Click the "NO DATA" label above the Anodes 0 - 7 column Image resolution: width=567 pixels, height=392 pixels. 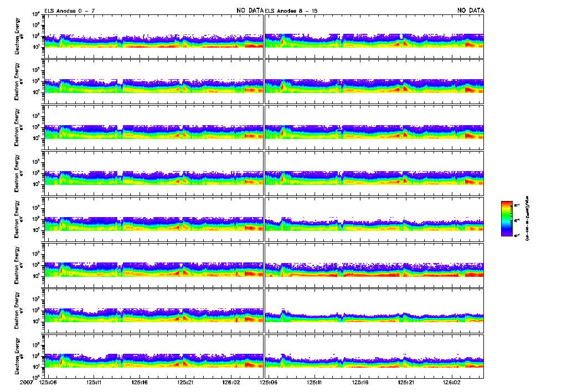(250, 11)
